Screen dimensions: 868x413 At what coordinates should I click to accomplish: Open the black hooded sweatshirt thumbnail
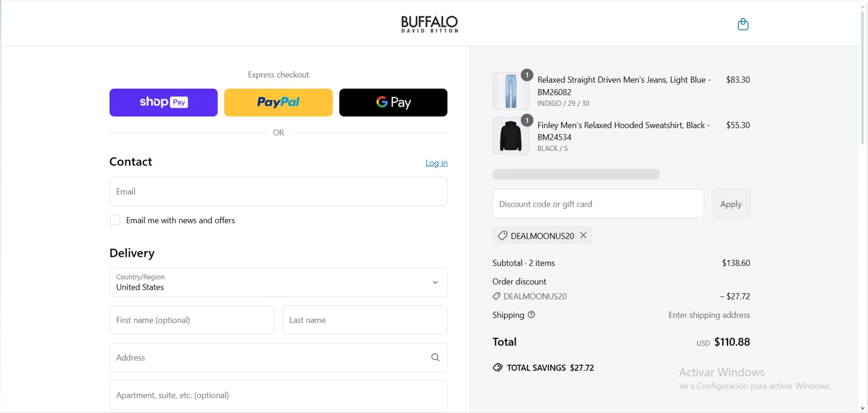click(x=511, y=136)
